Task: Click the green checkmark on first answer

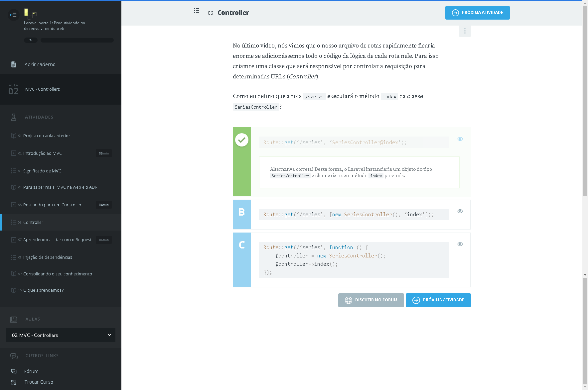Action: click(x=242, y=140)
